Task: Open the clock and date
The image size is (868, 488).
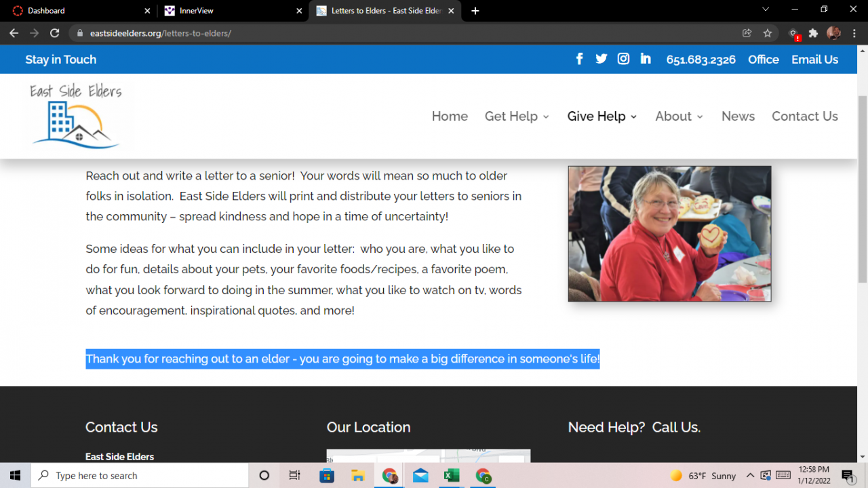Action: (813, 475)
